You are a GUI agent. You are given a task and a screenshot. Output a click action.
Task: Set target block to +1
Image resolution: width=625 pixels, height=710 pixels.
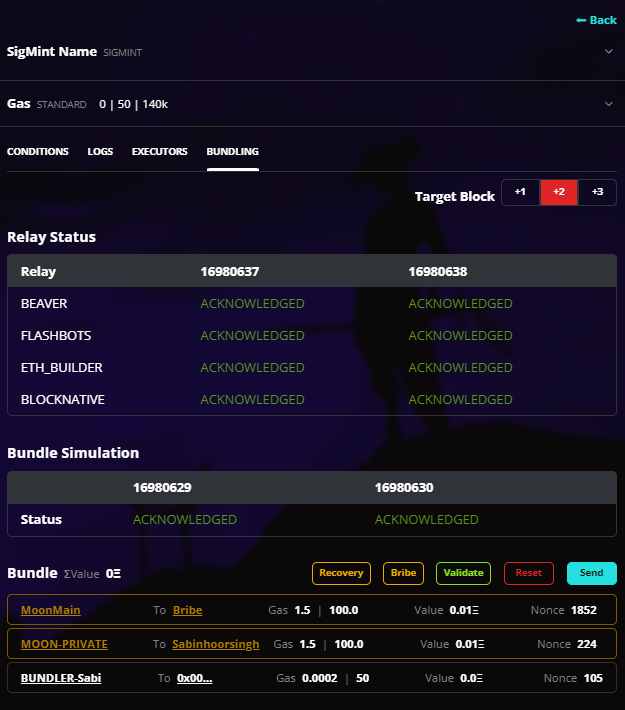[520, 192]
